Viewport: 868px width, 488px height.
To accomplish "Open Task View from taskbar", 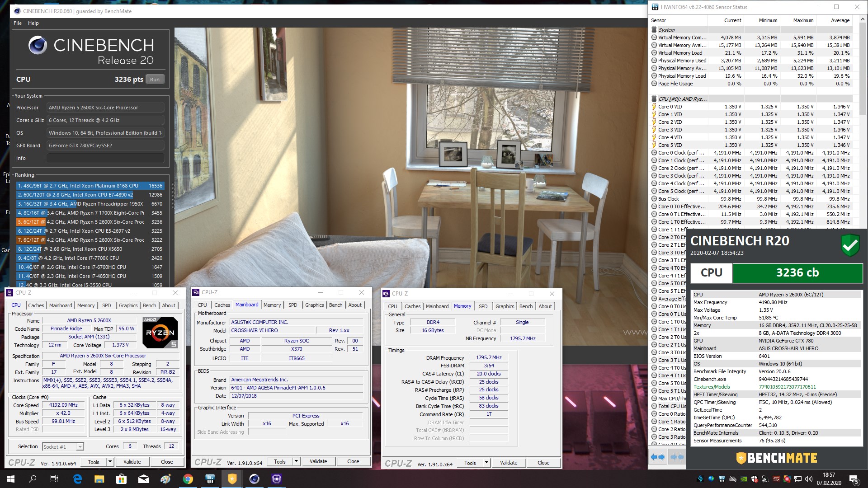I will point(54,479).
